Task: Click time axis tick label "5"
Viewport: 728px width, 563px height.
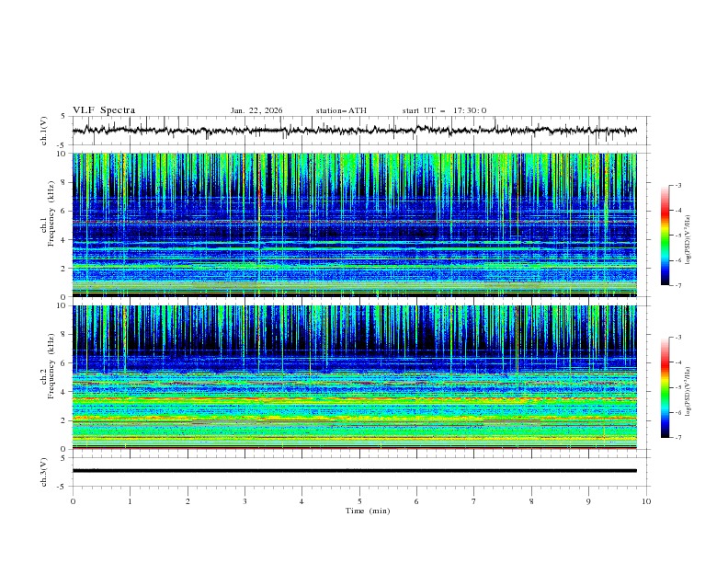Action: 359,501
